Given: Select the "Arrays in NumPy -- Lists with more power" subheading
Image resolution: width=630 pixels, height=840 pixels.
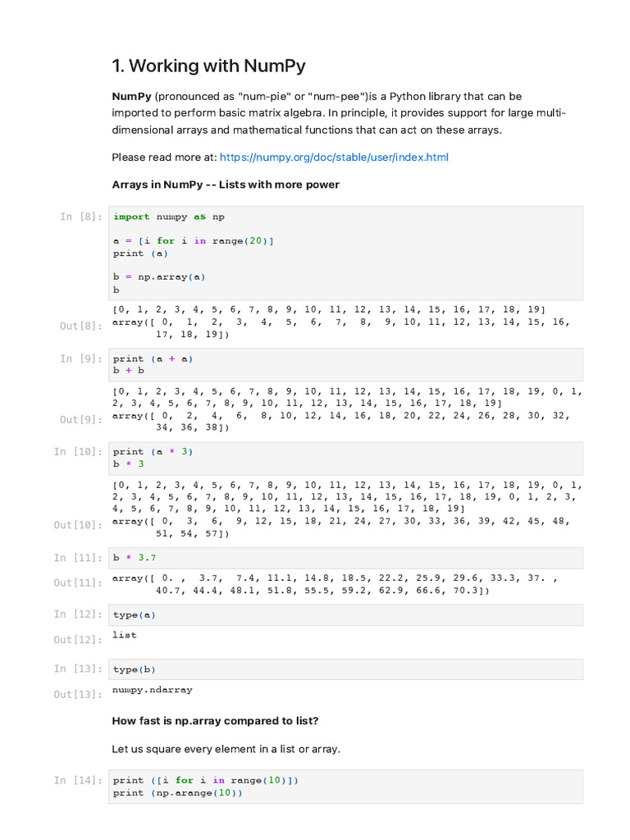Looking at the screenshot, I should 226,185.
